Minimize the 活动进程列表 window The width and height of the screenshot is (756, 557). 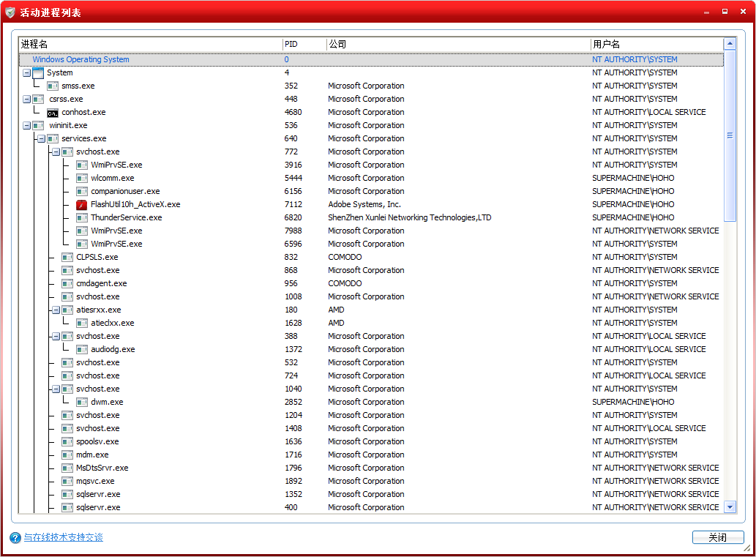pyautogui.click(x=706, y=12)
